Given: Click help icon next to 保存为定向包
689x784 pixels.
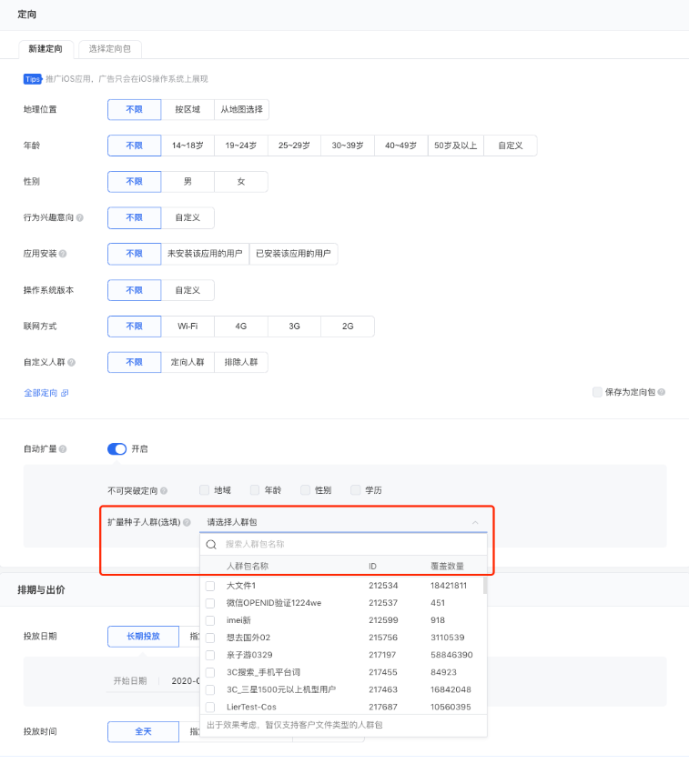Looking at the screenshot, I should pyautogui.click(x=662, y=393).
